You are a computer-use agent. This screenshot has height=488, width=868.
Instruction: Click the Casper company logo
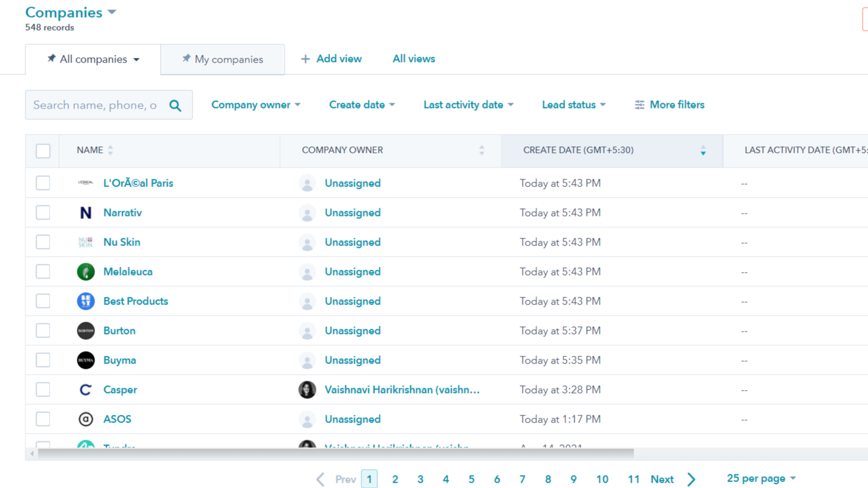point(86,389)
